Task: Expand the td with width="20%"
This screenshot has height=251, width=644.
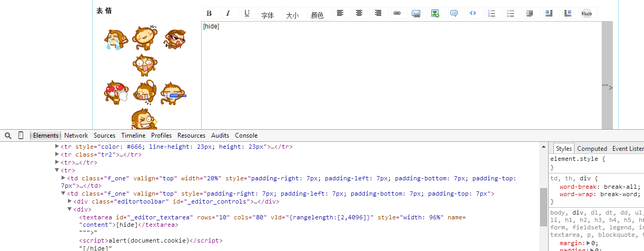Action: pyautogui.click(x=64, y=178)
